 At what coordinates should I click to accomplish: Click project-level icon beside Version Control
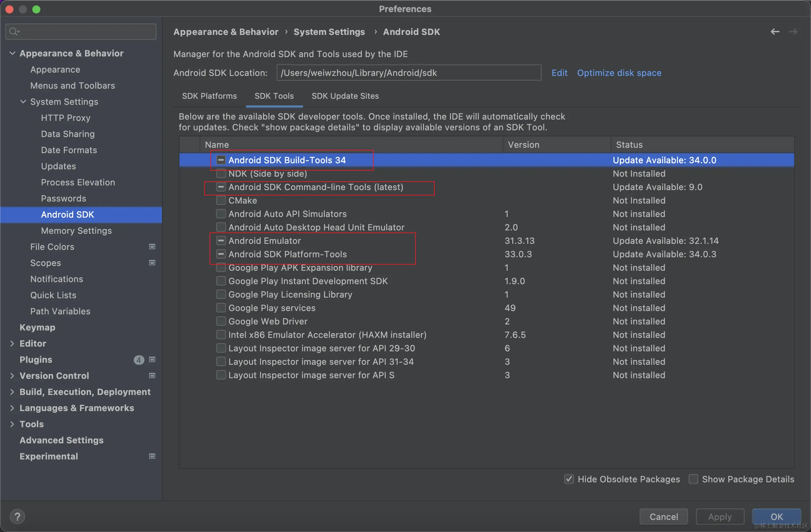[x=152, y=375]
